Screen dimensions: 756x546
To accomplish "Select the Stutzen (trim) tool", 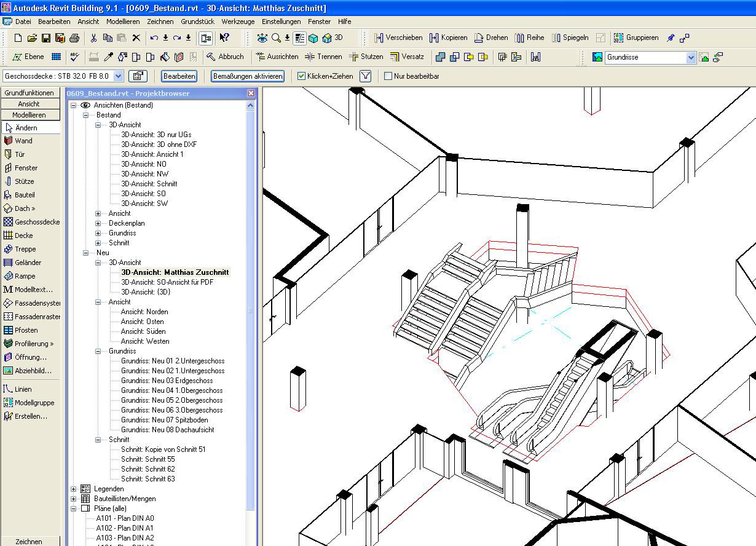I will (366, 57).
